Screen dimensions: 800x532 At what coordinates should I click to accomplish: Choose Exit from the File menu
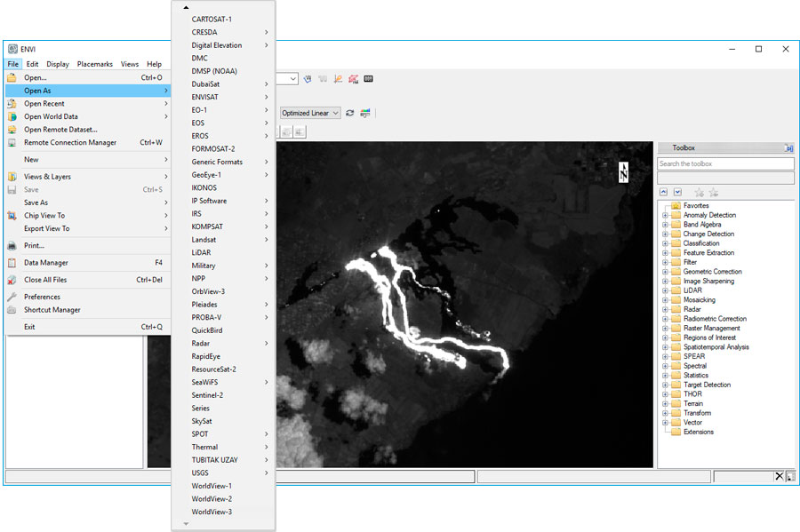88,327
